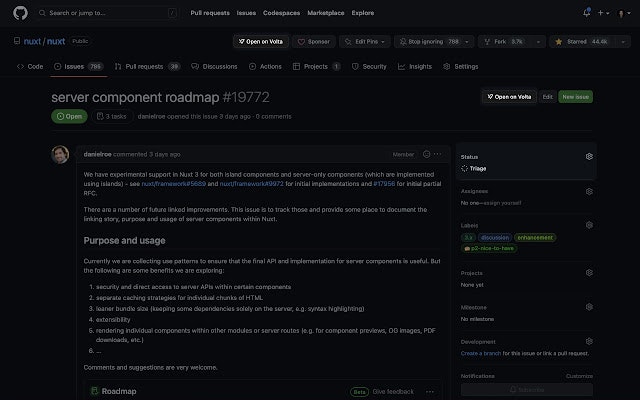
Task: Switch to the Issues tab
Action: [x=79, y=67]
